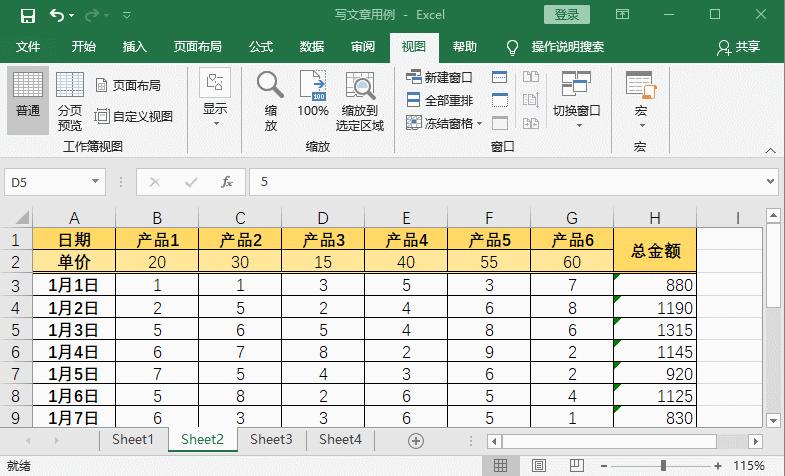Click the 100% zoom icon
The width and height of the screenshot is (785, 476).
pos(313,94)
